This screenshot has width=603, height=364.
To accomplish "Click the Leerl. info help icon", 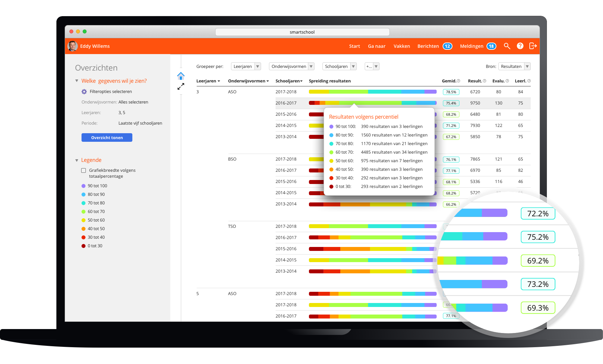I will click(x=529, y=81).
